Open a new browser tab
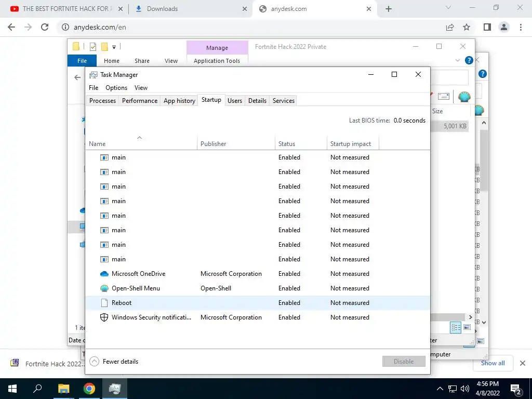 tap(389, 9)
